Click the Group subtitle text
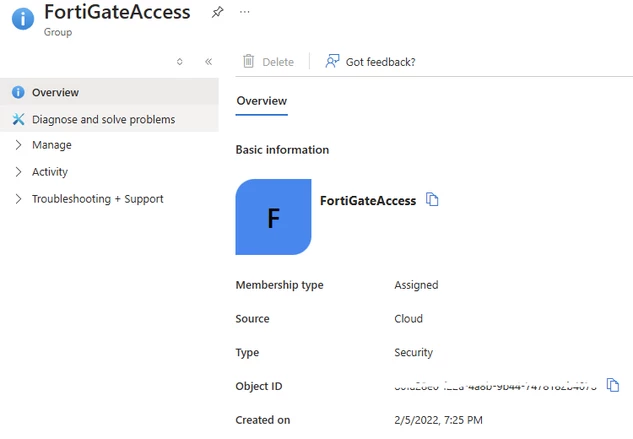The width and height of the screenshot is (633, 439). [x=58, y=32]
